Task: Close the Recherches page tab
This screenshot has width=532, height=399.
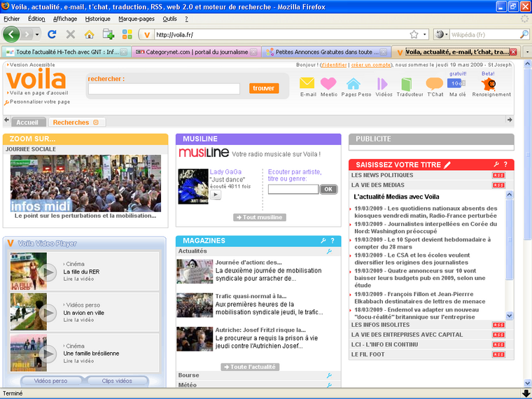Action: (96, 122)
